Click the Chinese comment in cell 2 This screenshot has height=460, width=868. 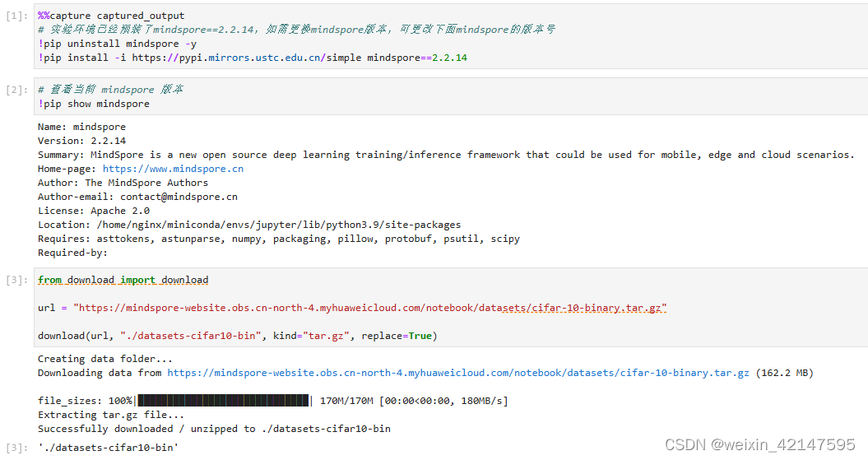(111, 90)
